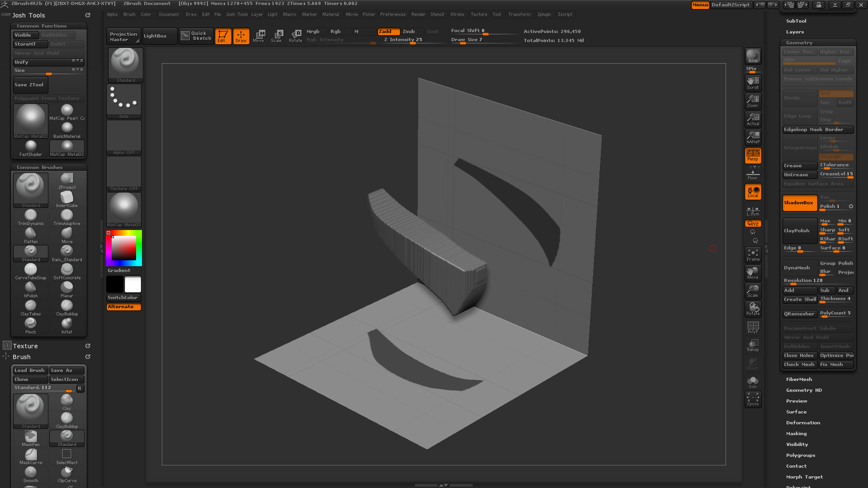Screen dimensions: 868x488
Task: Select the SelectRect brush
Action: coord(67,456)
